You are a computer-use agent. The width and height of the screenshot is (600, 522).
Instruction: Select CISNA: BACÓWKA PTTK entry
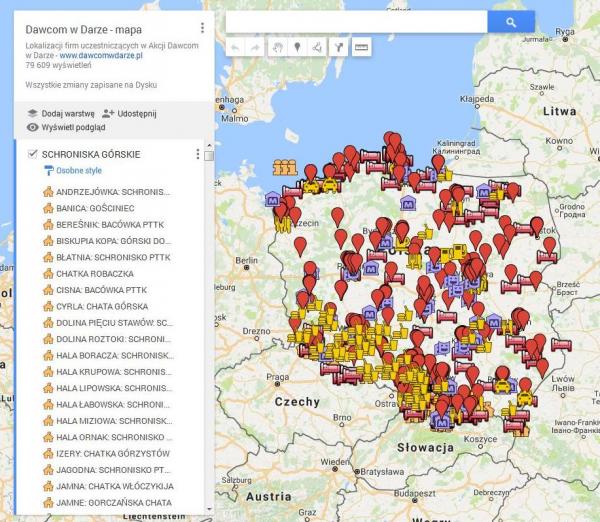coord(101,290)
